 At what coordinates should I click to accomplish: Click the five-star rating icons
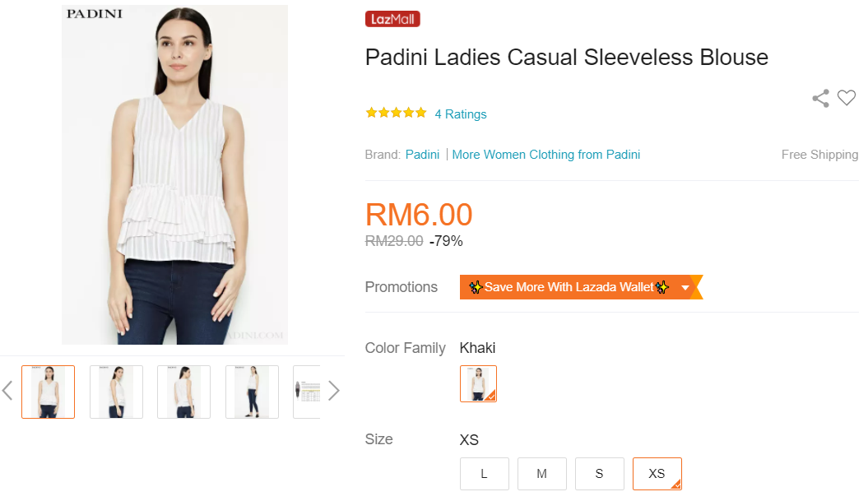(396, 114)
